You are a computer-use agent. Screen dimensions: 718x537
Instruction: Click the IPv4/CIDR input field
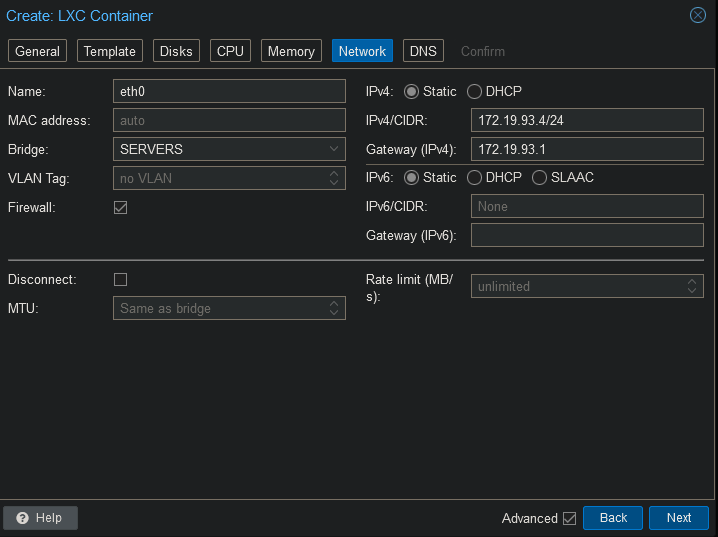[587, 120]
